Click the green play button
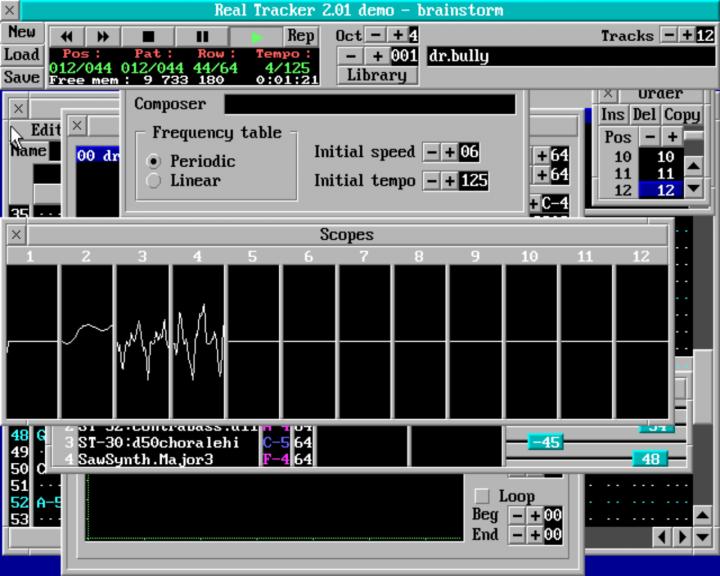The height and width of the screenshot is (576, 720). tap(257, 36)
